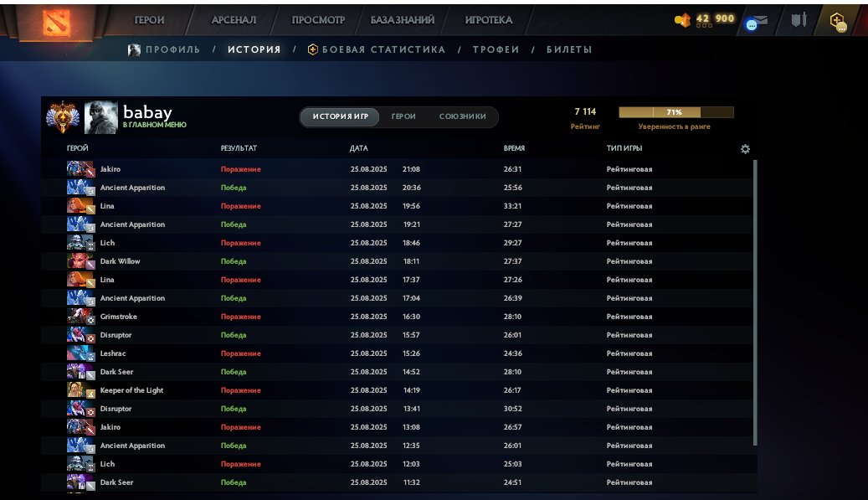Click Победа result in the 11:32 Dark Seer row

click(234, 482)
